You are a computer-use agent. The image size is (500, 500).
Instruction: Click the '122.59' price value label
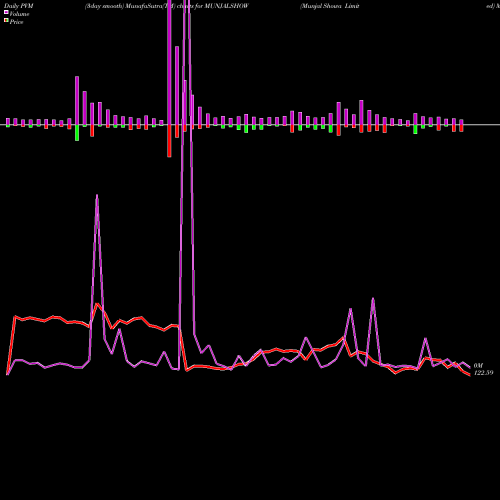tap(483, 373)
